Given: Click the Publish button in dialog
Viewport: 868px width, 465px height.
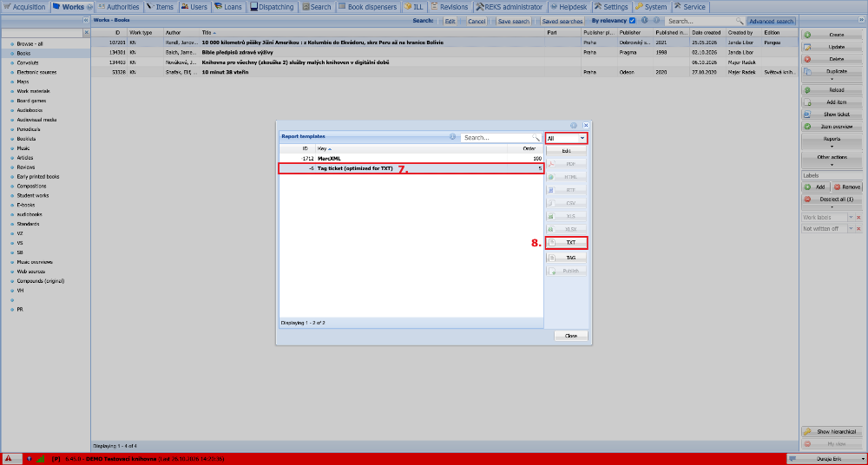Looking at the screenshot, I should coord(566,272).
